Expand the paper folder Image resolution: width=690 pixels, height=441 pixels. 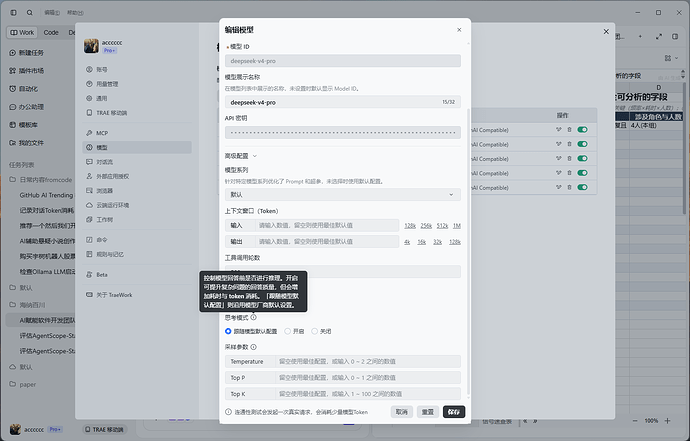pyautogui.click(x=23, y=385)
